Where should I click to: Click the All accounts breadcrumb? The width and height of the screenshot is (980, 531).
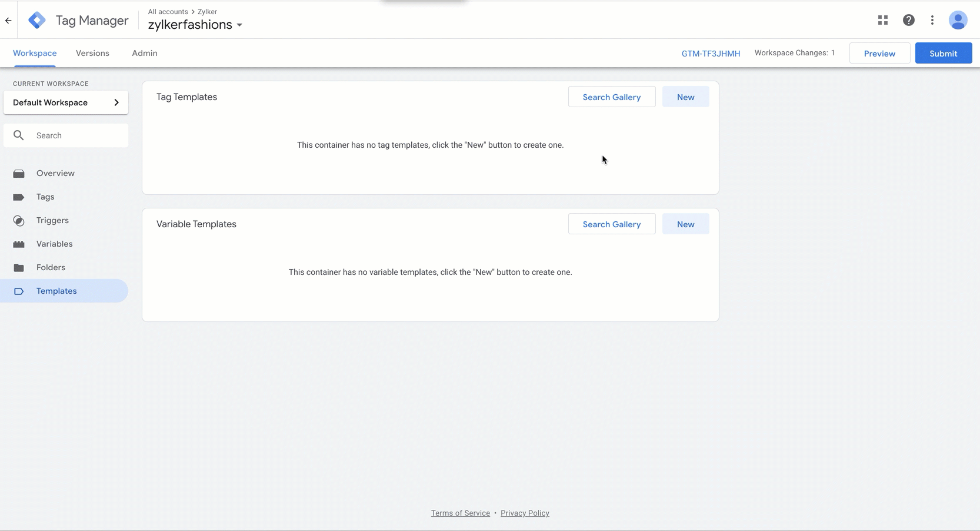pos(168,12)
